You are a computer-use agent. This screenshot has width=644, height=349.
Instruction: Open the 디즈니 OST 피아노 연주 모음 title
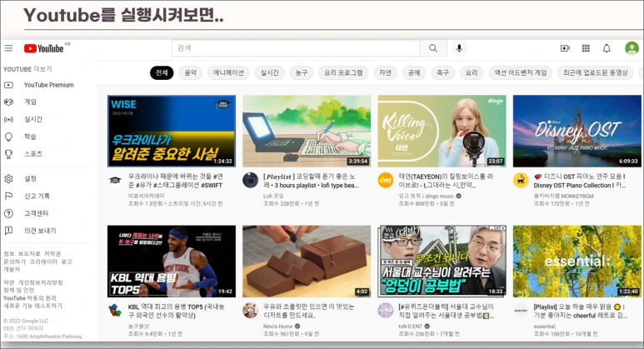point(580,181)
